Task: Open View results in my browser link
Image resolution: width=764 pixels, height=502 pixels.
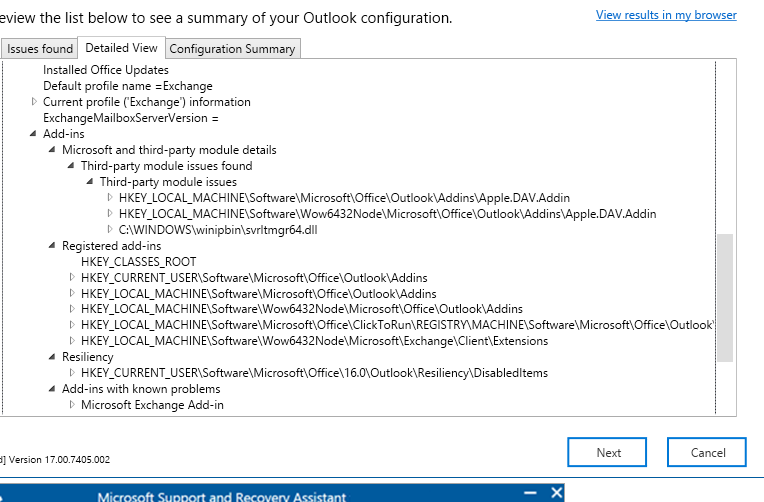Action: point(666,15)
